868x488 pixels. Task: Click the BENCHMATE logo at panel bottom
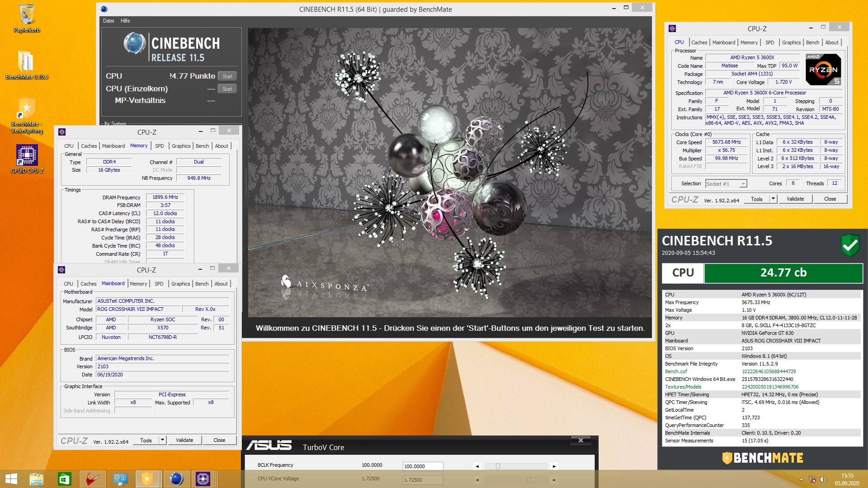click(762, 458)
